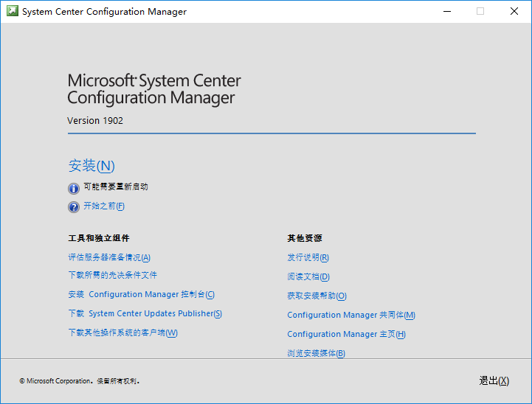The width and height of the screenshot is (532, 404).
Task: Minimize the Configuration Manager setup window
Action: (447, 11)
